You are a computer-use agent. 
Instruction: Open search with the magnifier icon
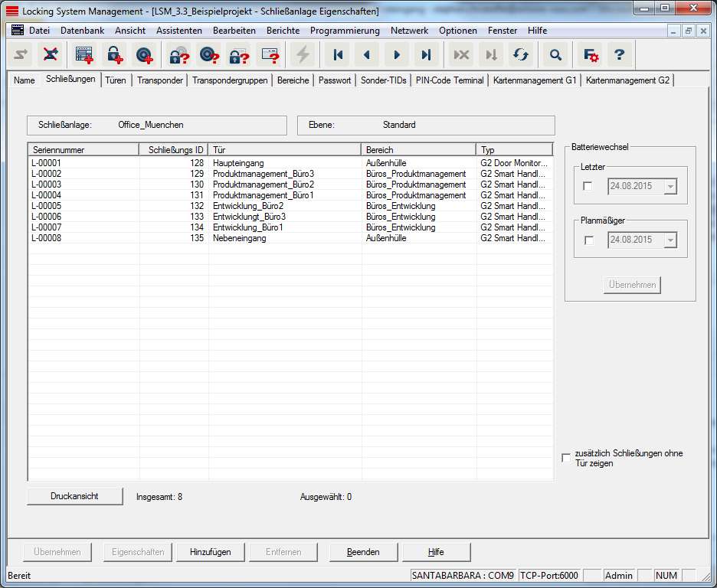point(556,54)
